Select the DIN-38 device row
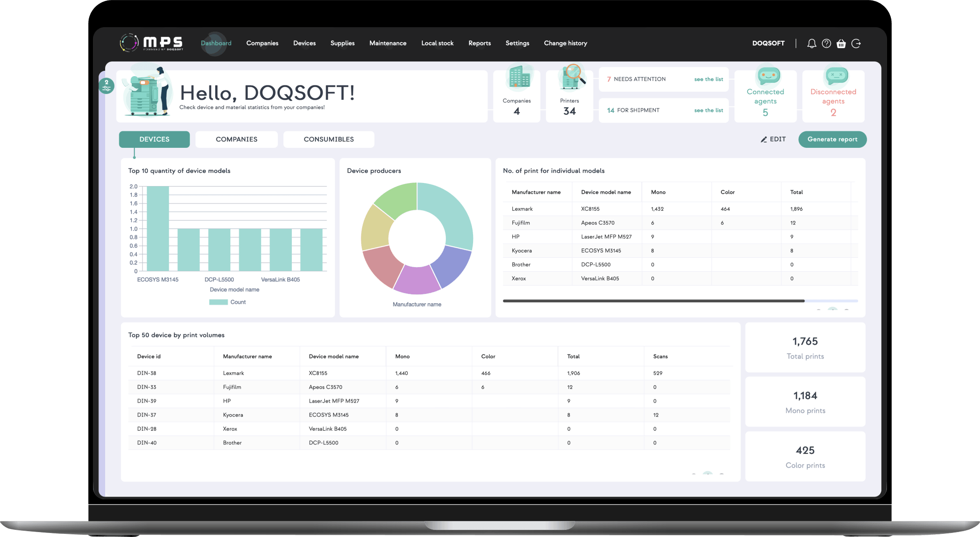Image resolution: width=980 pixels, height=537 pixels. (x=429, y=373)
